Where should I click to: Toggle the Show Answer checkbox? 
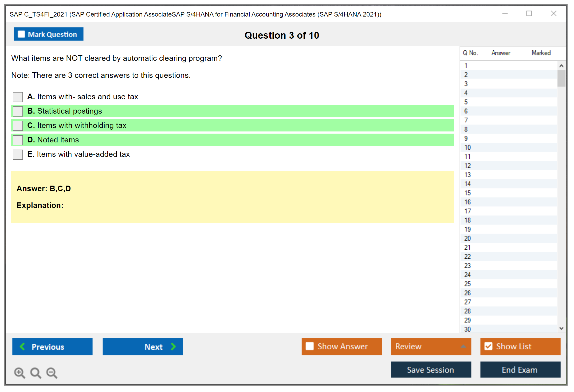[x=310, y=346]
